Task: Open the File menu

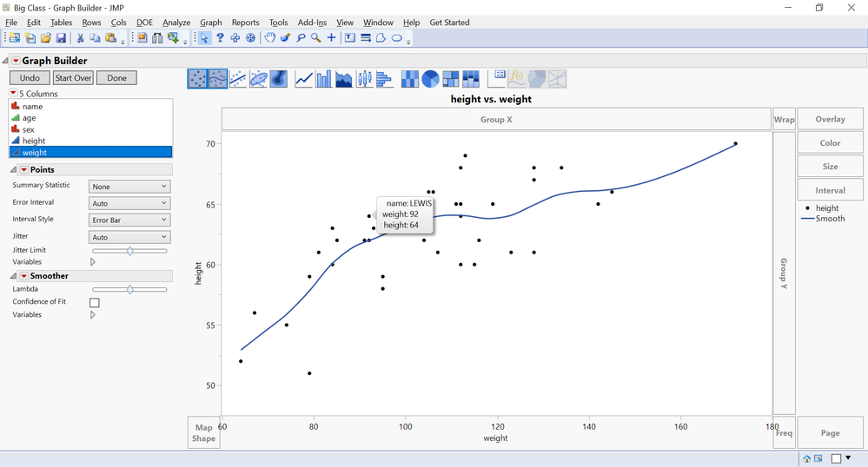Action: 11,22
